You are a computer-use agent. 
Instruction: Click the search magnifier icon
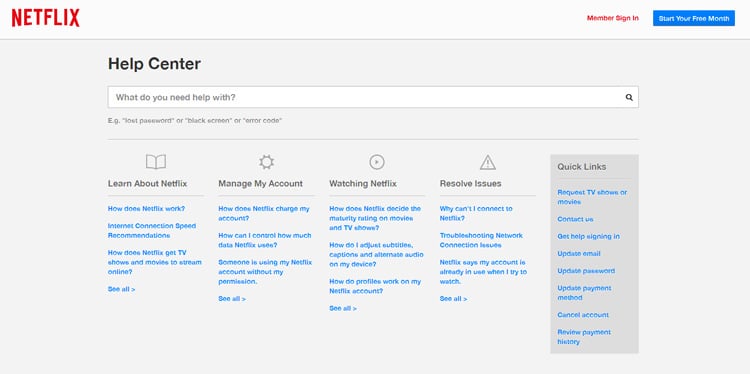point(629,98)
